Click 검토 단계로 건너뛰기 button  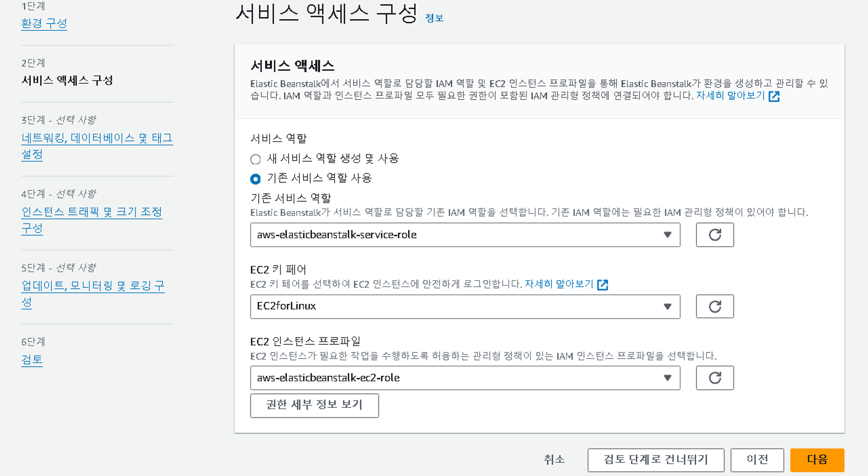[655, 460]
